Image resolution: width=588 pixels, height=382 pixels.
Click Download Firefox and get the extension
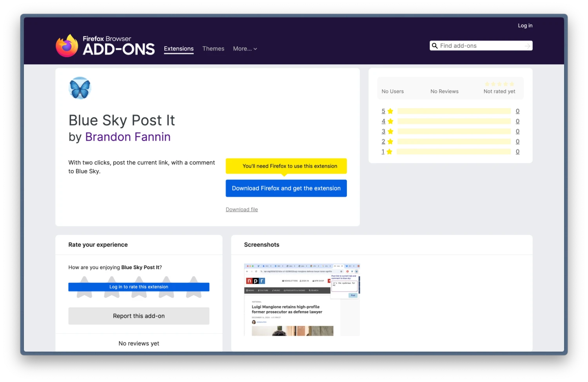[x=286, y=188]
